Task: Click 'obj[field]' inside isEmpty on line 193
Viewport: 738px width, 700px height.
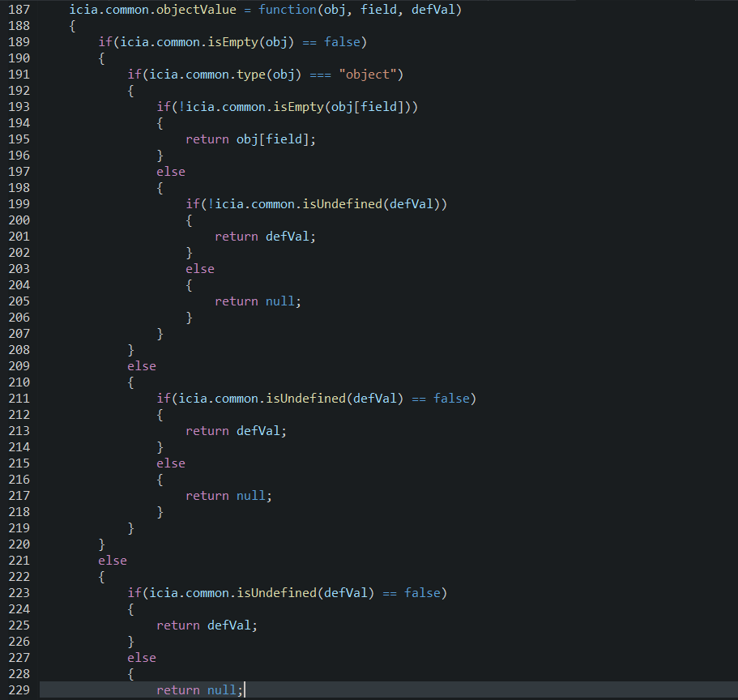Action: (x=367, y=107)
